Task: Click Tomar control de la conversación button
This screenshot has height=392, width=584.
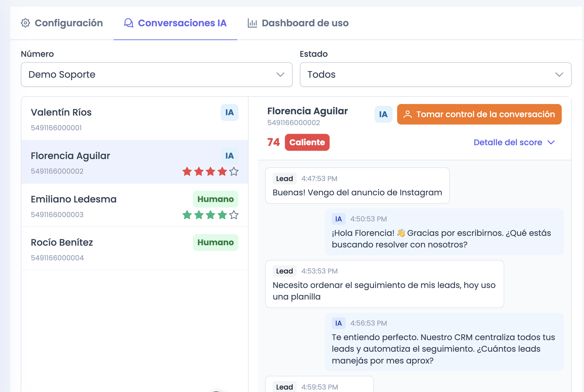Action: coord(479,114)
